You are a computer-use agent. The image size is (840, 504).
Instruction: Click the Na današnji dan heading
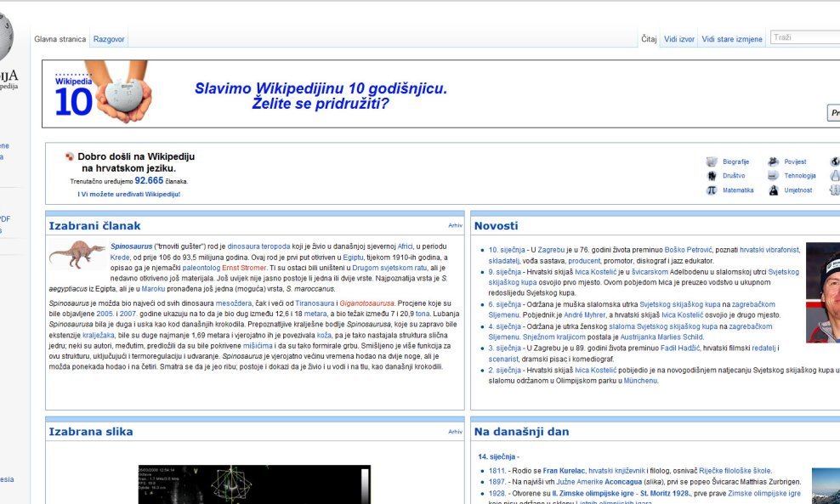point(522,432)
